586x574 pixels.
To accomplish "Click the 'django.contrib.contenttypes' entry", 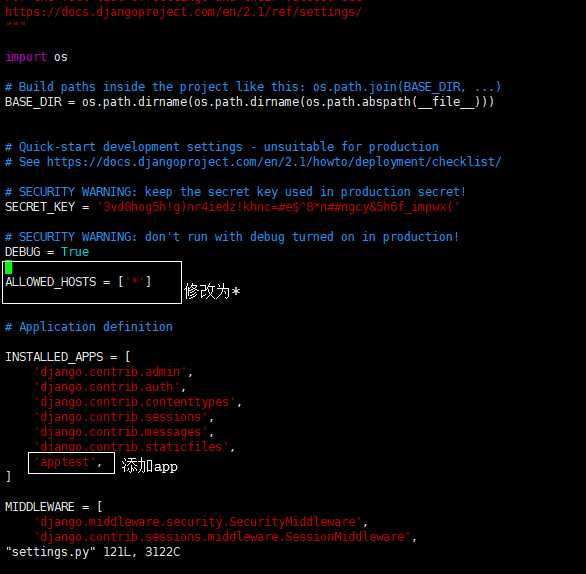I will [137, 402].
